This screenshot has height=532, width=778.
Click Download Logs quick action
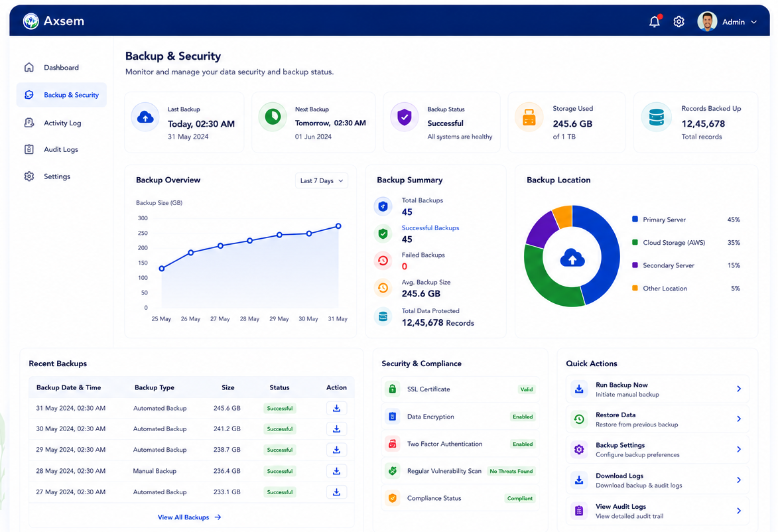(x=657, y=480)
